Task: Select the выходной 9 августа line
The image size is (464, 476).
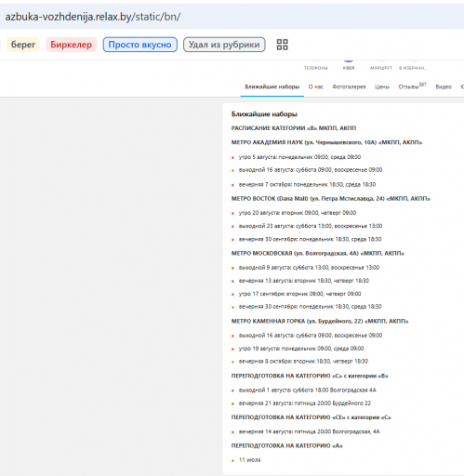Action: 309,268
